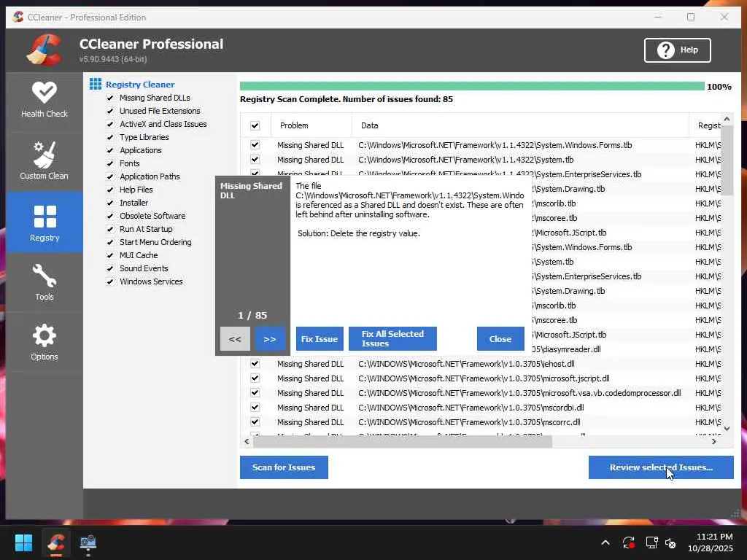The height and width of the screenshot is (560, 747).
Task: Toggle Windows Services checkbox
Action: pyautogui.click(x=110, y=281)
